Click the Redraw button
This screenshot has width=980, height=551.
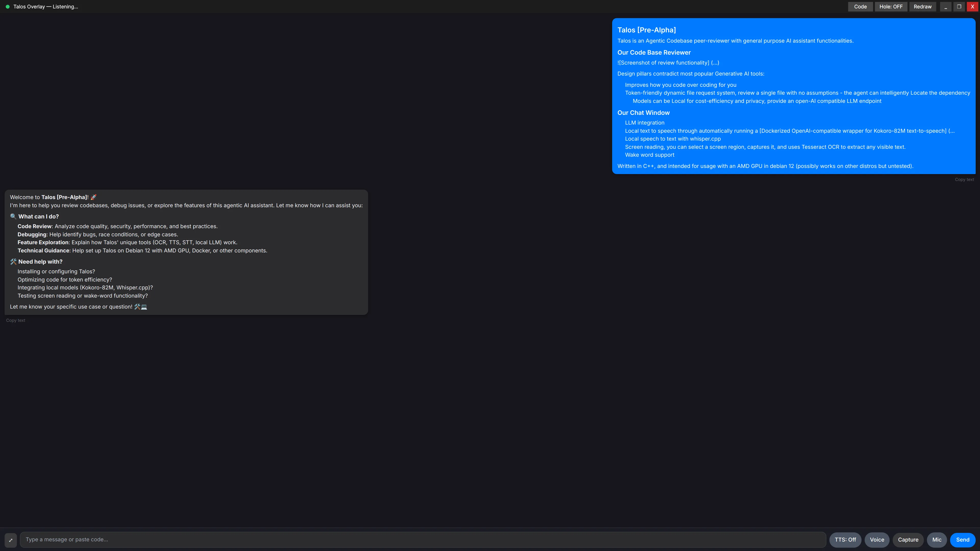(923, 7)
